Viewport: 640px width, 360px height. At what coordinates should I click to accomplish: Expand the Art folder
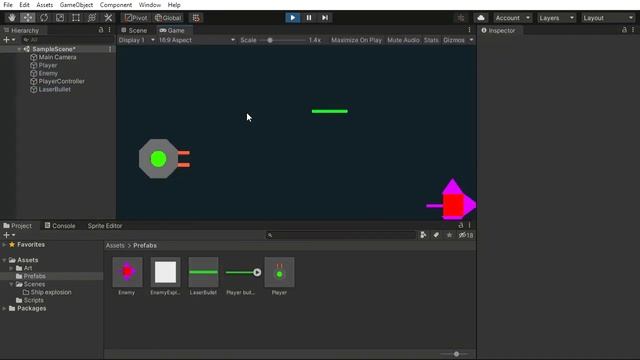click(11, 268)
